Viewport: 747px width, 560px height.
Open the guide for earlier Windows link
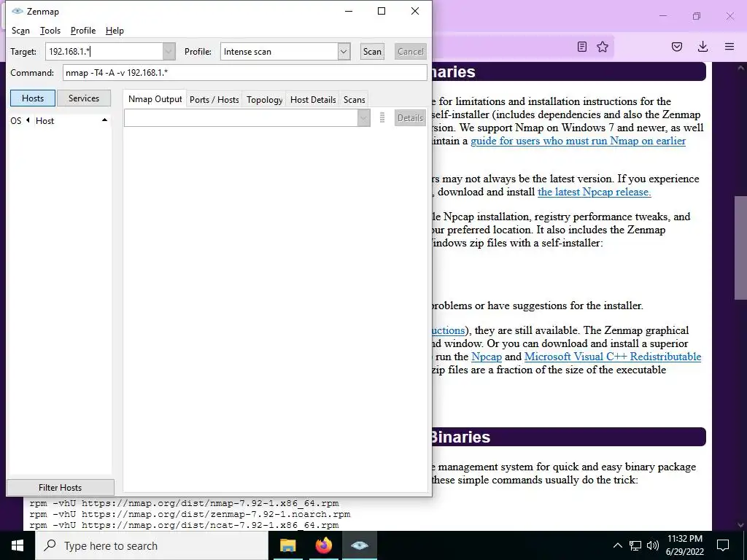(578, 141)
